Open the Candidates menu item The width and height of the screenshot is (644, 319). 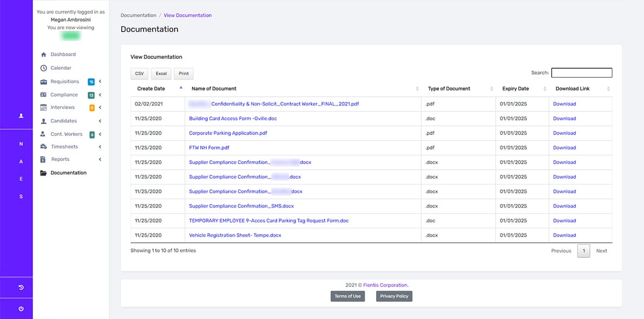[x=64, y=121]
